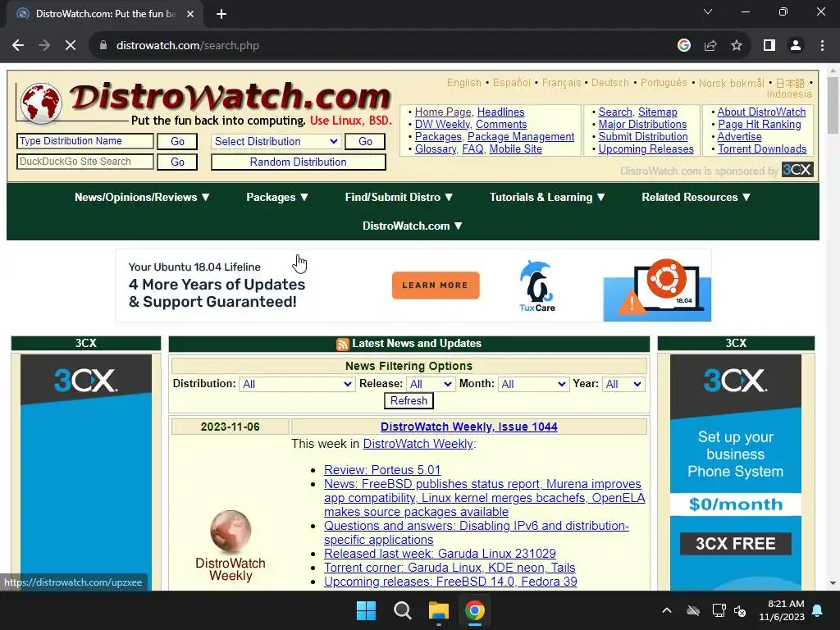The width and height of the screenshot is (840, 630).
Task: Open Released last week: Garuda Linux link
Action: click(x=440, y=554)
